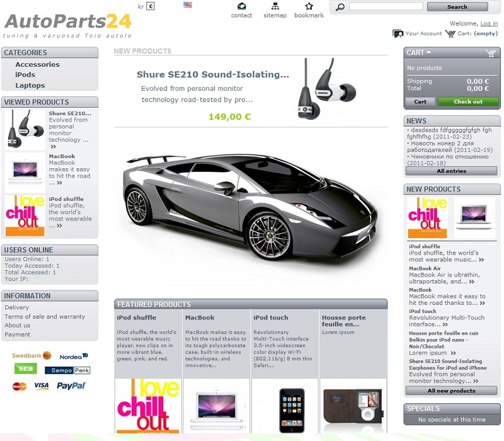The image size is (504, 441).
Task: Click the Your Account icon
Action: click(x=398, y=33)
